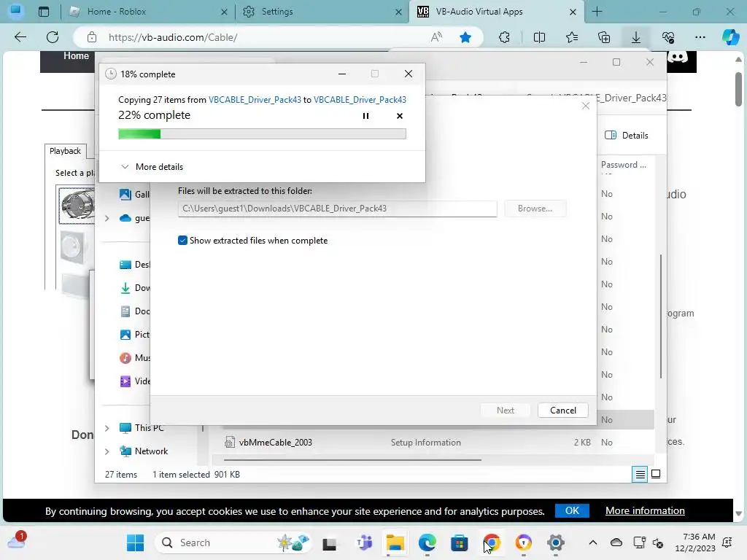Click the Home menu on webpage
747x560 pixels.
pyautogui.click(x=76, y=56)
